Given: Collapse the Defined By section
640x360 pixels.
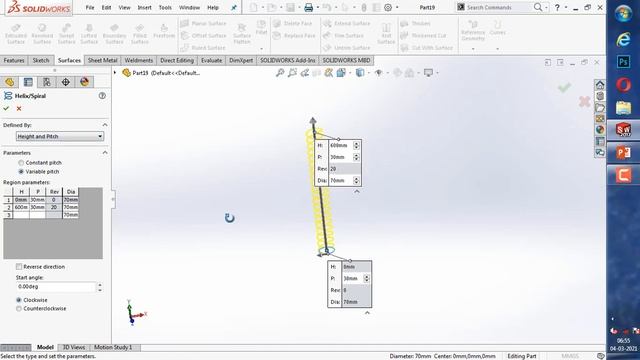Looking at the screenshot, I should 105,125.
